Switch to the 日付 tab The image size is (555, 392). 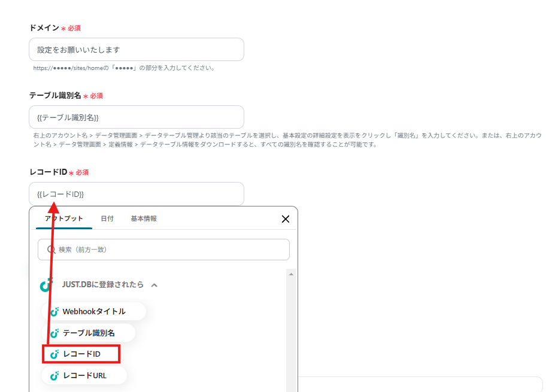[107, 218]
